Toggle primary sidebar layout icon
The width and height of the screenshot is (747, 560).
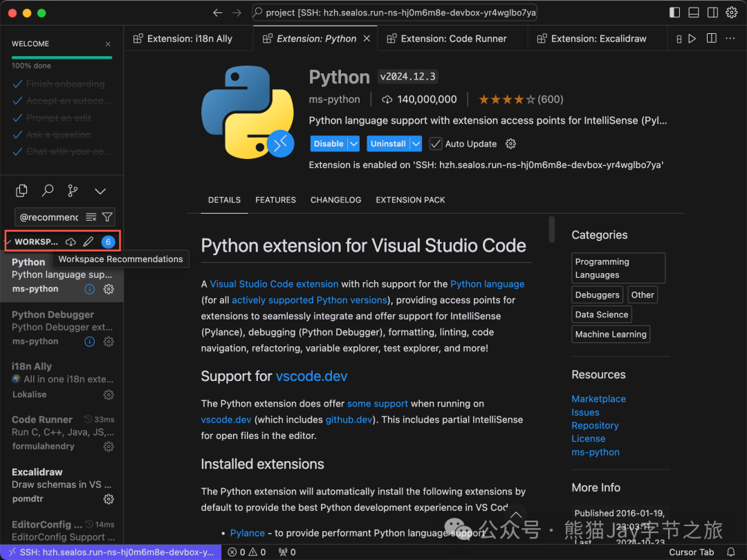(x=674, y=13)
